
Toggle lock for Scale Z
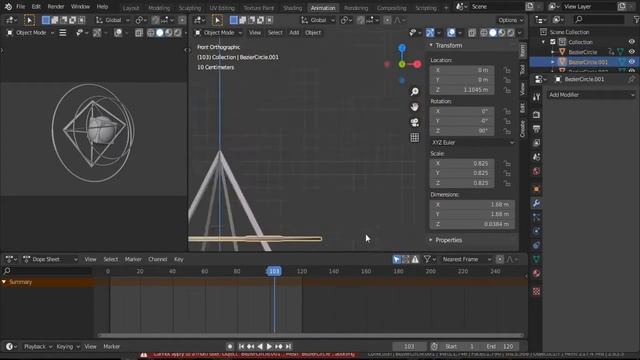[x=507, y=183]
